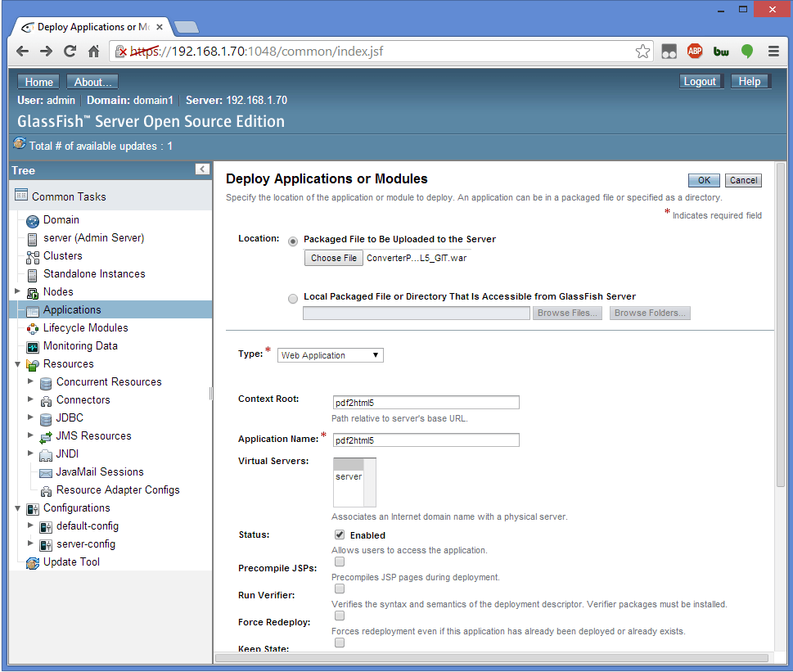The image size is (793, 672).
Task: Click the Lifecycle Modules icon
Action: point(33,328)
